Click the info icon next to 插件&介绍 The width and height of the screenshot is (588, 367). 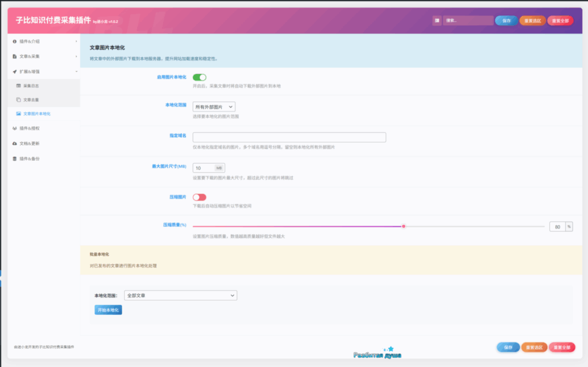pyautogui.click(x=14, y=41)
